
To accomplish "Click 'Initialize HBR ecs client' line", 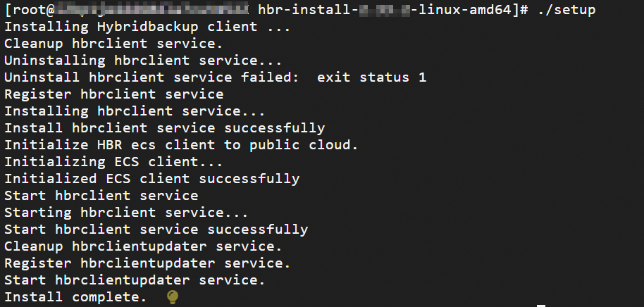I will pos(181,145).
